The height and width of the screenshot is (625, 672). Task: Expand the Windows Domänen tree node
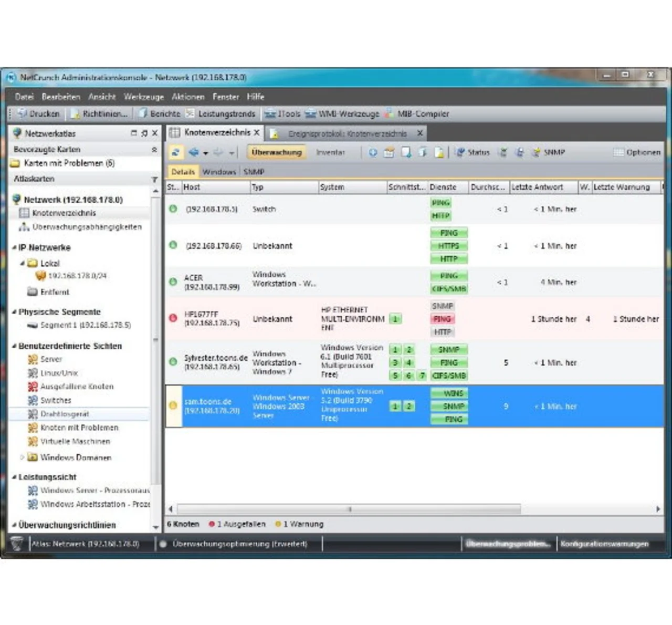(22, 457)
